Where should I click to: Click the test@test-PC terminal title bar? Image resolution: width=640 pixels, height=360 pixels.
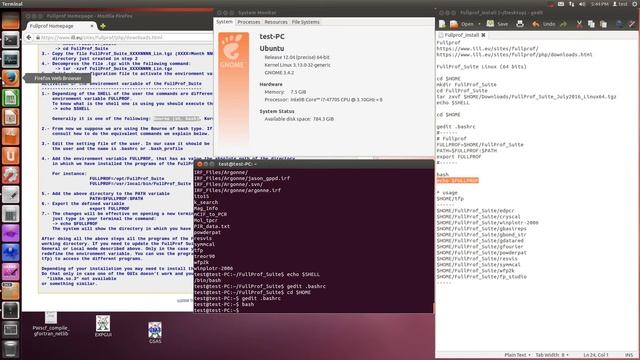click(313, 164)
